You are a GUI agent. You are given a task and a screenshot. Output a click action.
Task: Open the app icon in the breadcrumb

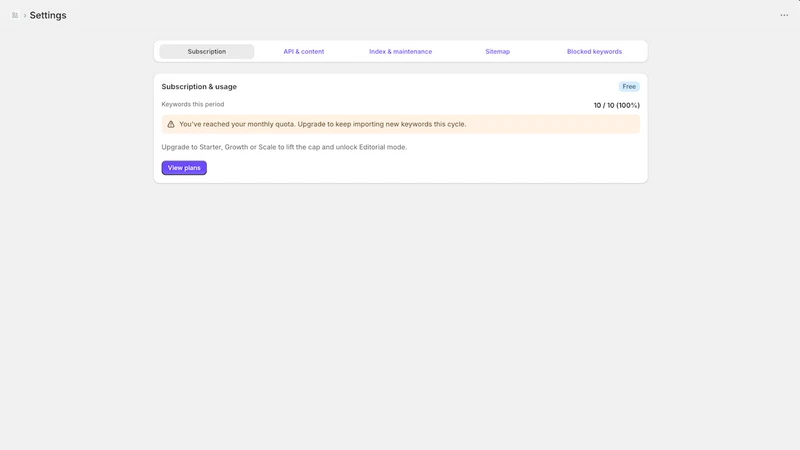tap(15, 15)
